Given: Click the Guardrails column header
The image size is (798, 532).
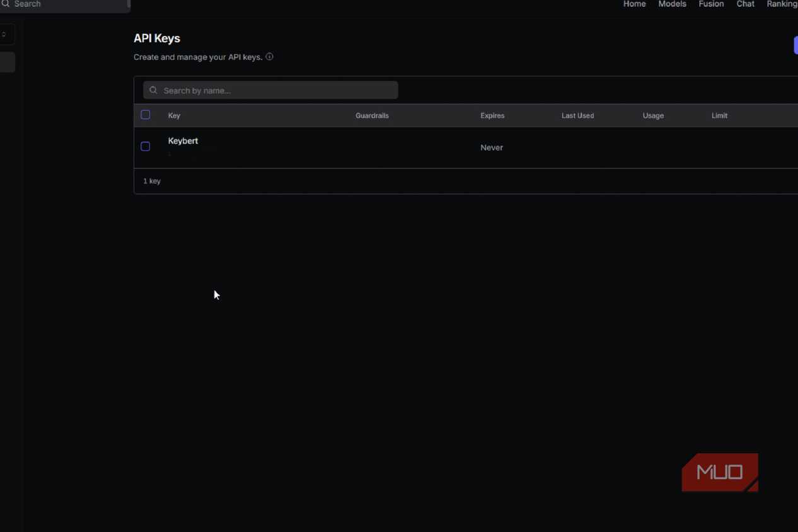Looking at the screenshot, I should pos(372,115).
